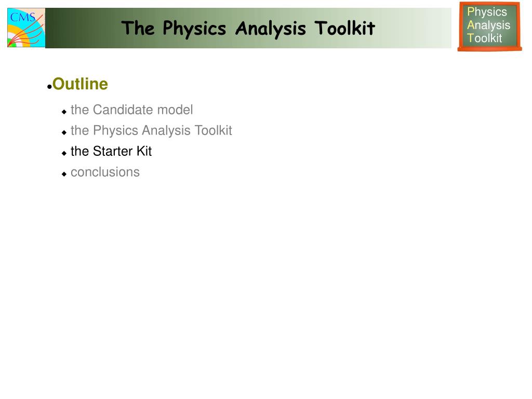Click the word "Physics" on the chalkboard

click(x=487, y=12)
